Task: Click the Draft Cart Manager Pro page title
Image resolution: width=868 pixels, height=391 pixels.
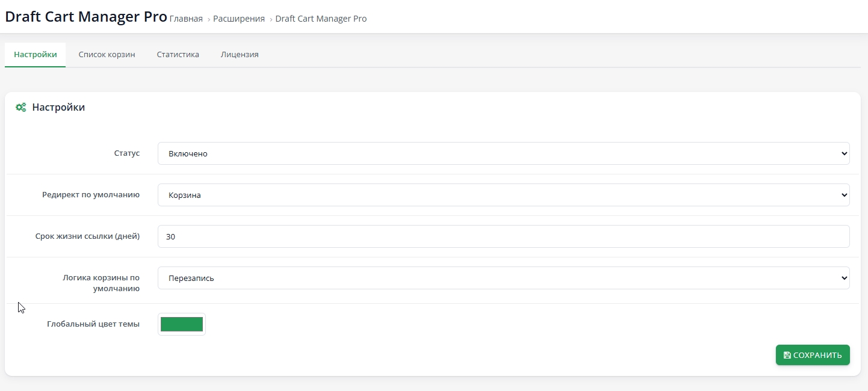Action: pyautogui.click(x=86, y=17)
